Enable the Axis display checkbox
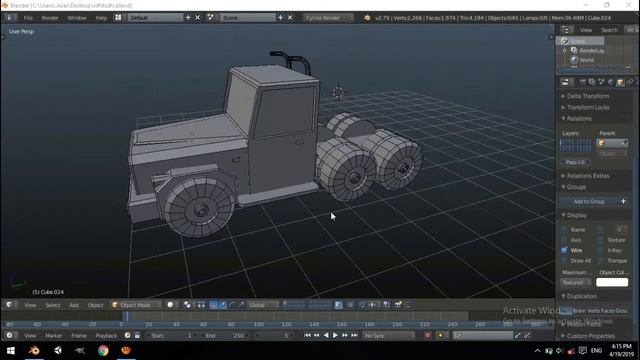This screenshot has height=360, width=640. [564, 240]
